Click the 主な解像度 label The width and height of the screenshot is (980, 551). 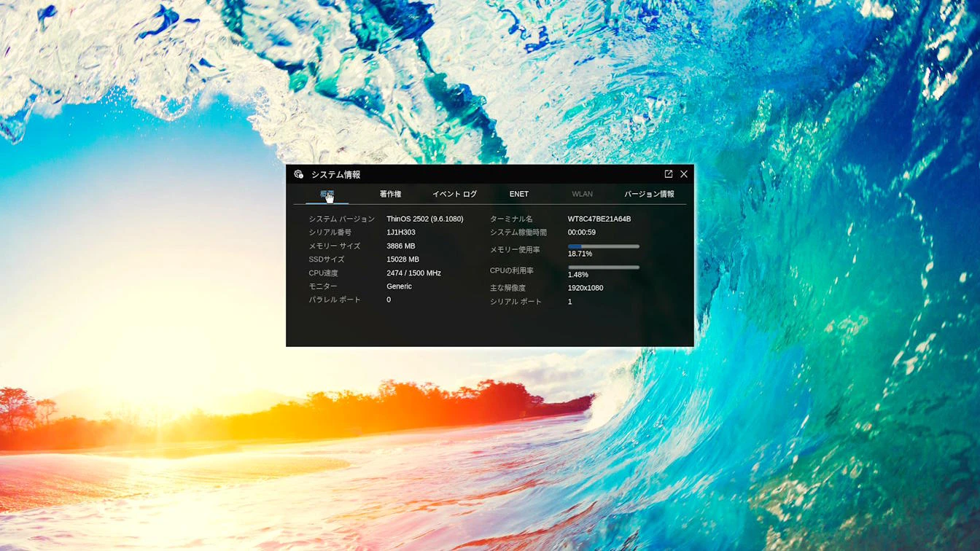[507, 288]
